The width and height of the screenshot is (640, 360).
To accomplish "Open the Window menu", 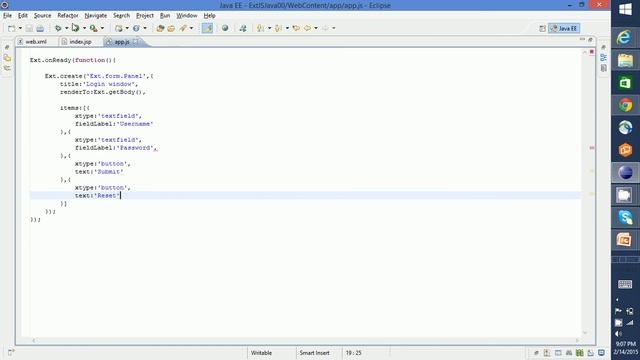I will tap(187, 16).
